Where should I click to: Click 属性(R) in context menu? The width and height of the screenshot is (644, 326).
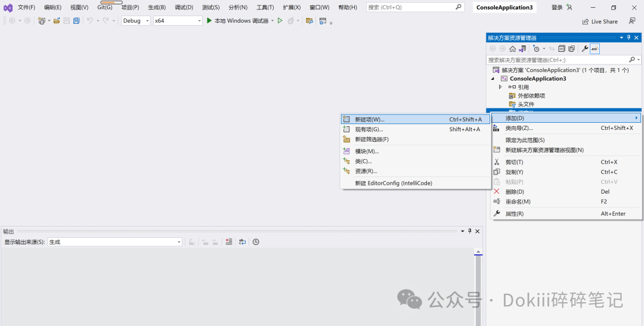tap(566, 213)
